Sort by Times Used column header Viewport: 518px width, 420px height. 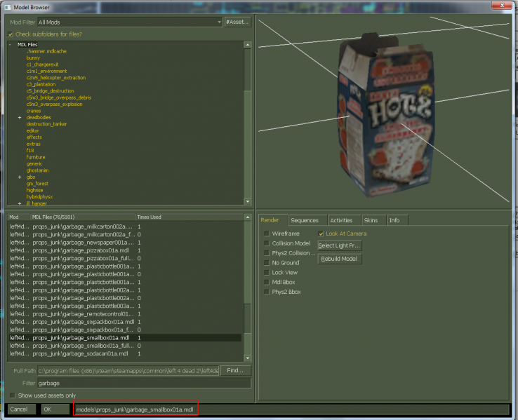[x=190, y=217]
